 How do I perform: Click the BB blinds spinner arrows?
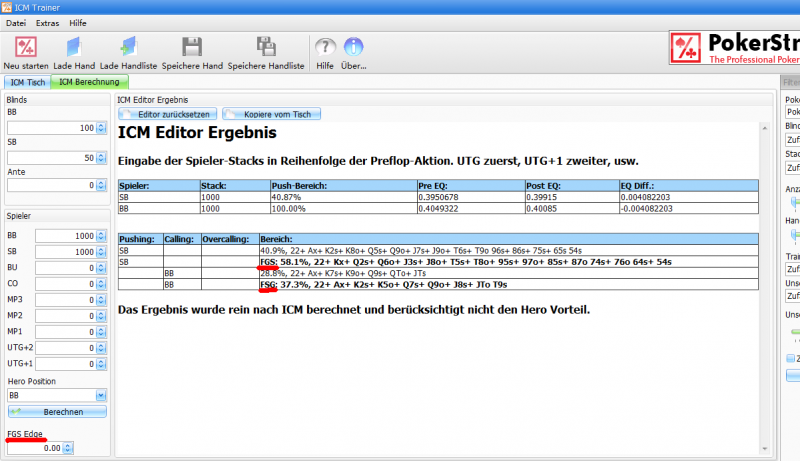pos(100,128)
